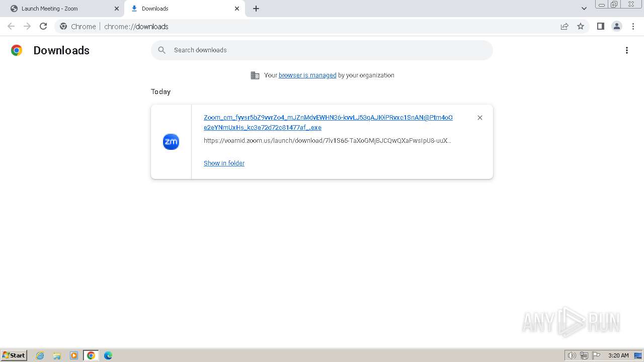Viewport: 644px width, 362px height.
Task: Click the show desktop tray icon
Action: (x=638, y=355)
